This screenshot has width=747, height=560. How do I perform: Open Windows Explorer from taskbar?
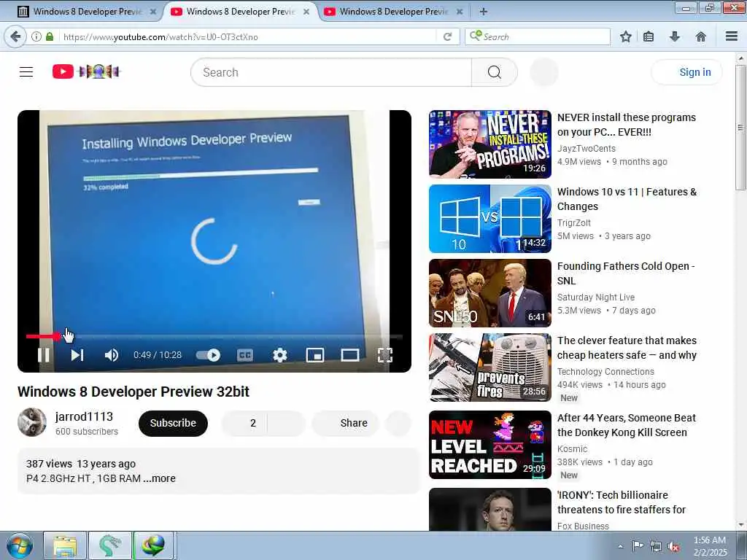tap(65, 546)
